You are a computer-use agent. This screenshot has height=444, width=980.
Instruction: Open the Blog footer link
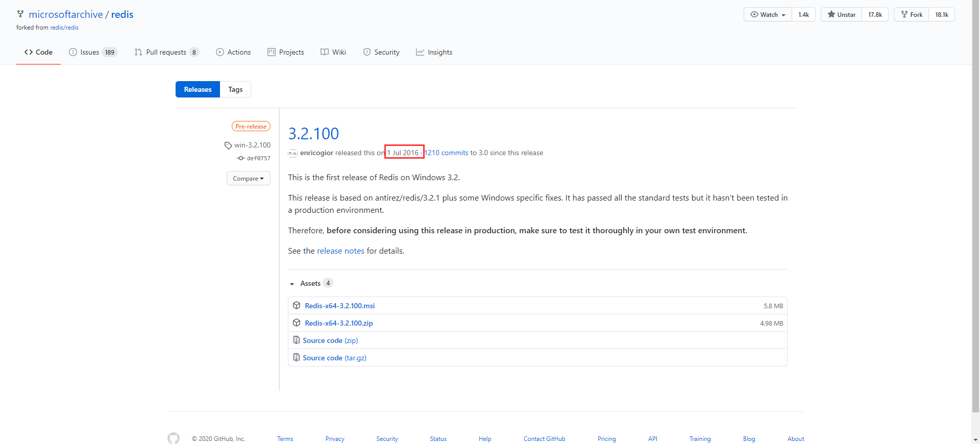click(x=749, y=439)
